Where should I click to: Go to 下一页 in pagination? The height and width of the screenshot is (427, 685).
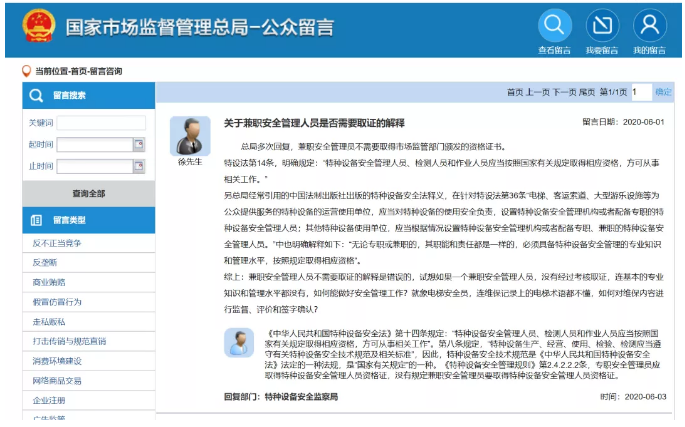[x=565, y=92]
